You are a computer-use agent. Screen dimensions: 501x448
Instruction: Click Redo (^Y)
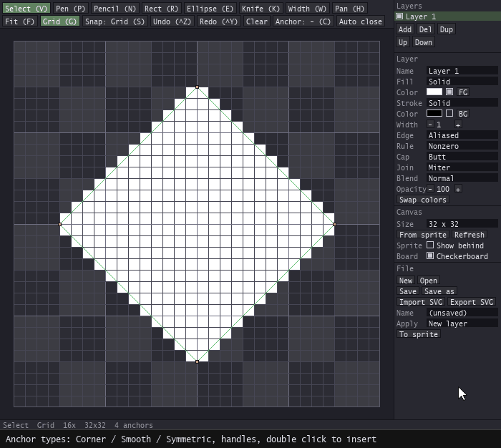(x=219, y=21)
